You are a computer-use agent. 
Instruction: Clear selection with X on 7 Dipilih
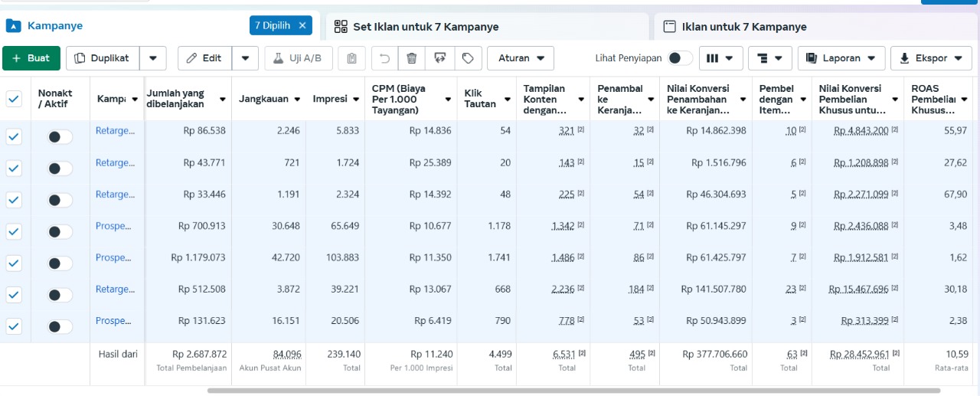(x=302, y=25)
